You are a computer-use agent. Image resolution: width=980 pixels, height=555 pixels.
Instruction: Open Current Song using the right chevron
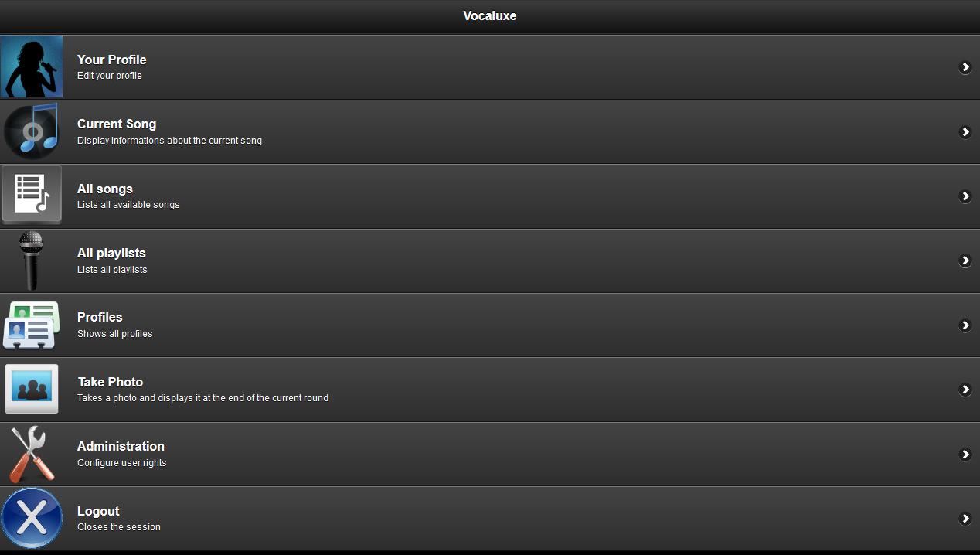(x=965, y=131)
